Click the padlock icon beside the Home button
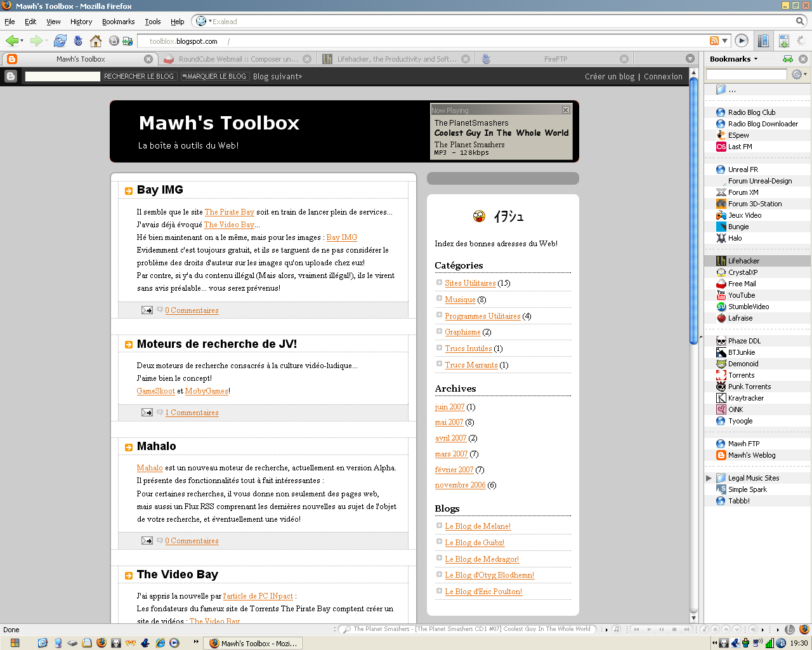The image size is (812, 650). click(x=114, y=41)
